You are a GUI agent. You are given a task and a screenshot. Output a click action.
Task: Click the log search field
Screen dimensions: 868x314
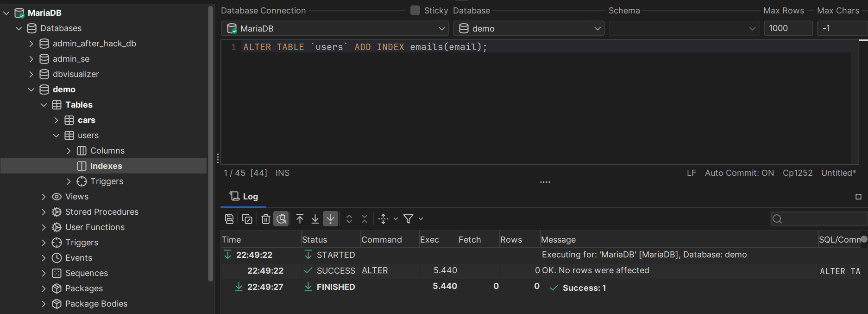(820, 219)
